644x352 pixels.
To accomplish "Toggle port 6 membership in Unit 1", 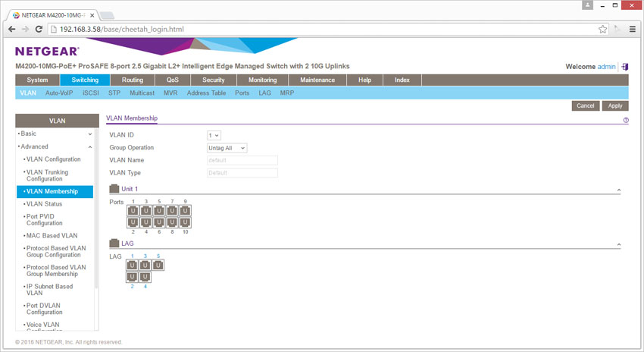I will (159, 222).
